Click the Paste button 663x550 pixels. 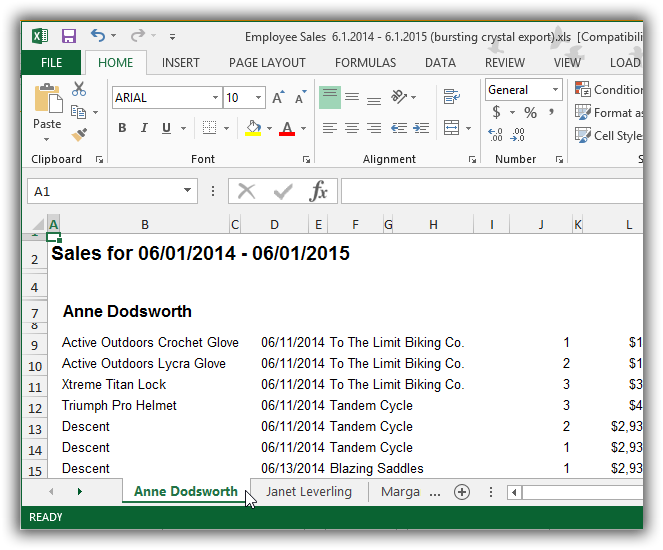[x=47, y=110]
